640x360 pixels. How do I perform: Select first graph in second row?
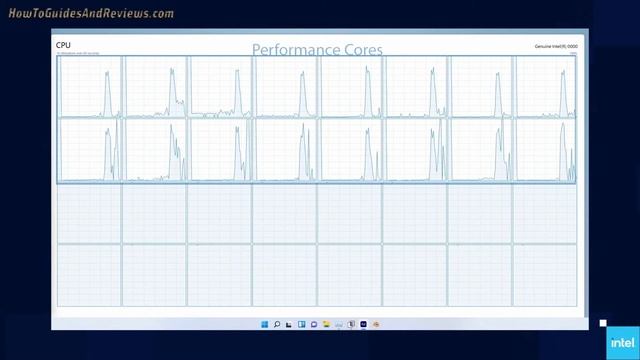(x=90, y=150)
